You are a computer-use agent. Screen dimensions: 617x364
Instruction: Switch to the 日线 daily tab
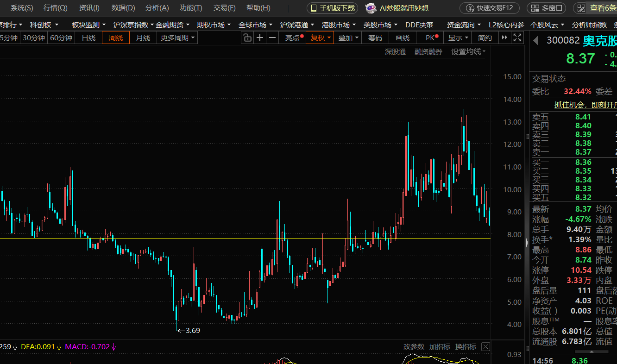[x=88, y=38]
